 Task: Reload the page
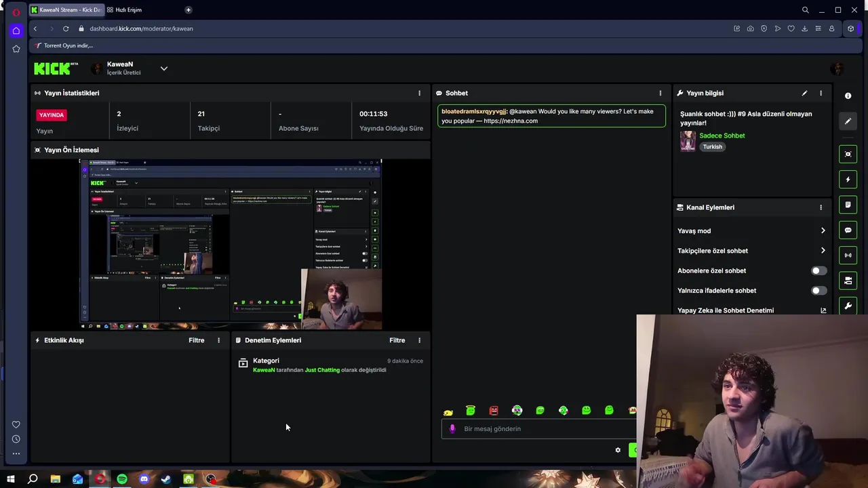click(66, 28)
